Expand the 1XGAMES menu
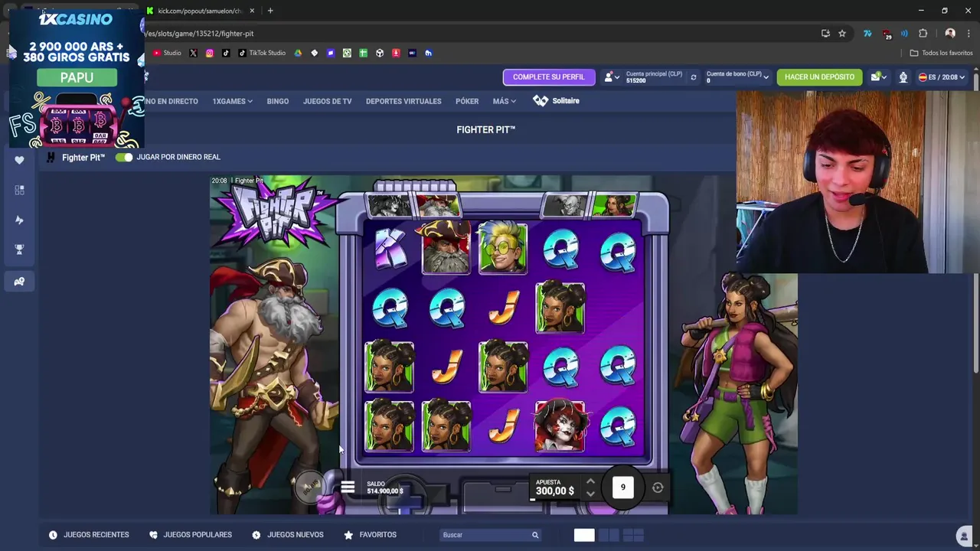The image size is (980, 551). pos(233,101)
